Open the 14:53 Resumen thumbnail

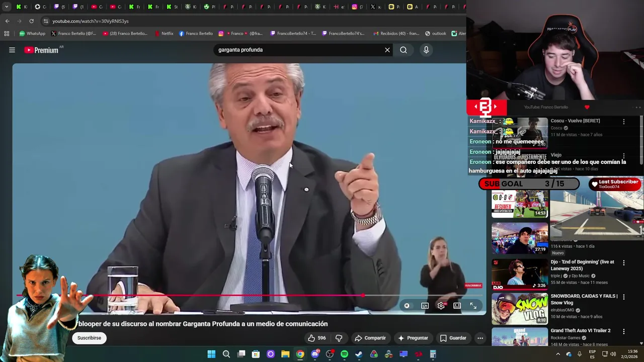520,203
